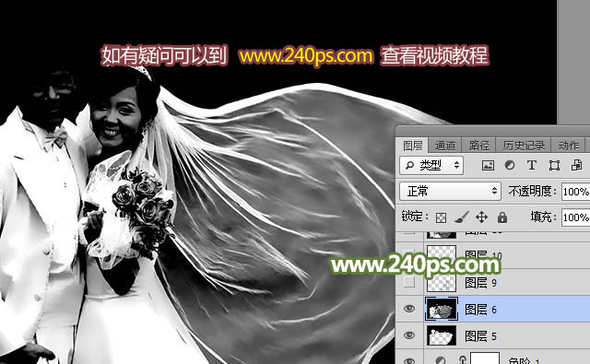Hide 图层 6 with its eye icon

click(409, 309)
